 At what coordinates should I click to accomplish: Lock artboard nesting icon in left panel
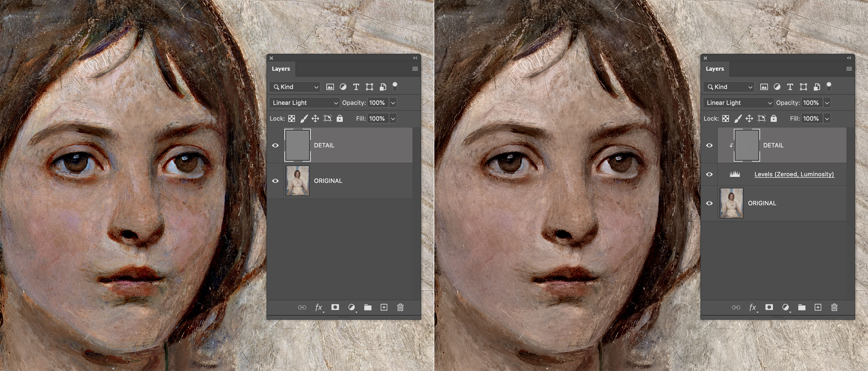(x=328, y=119)
